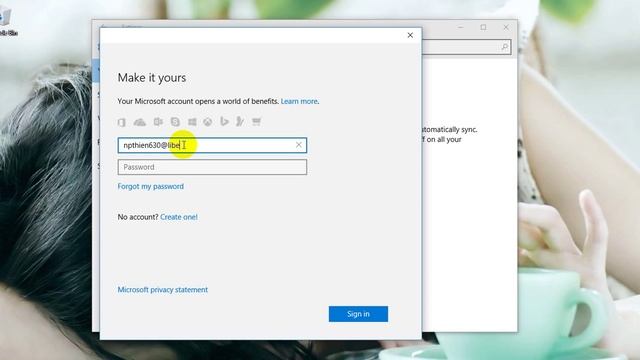Click the search icon in Settings window
Viewport: 640px width, 360px height.
(x=504, y=47)
